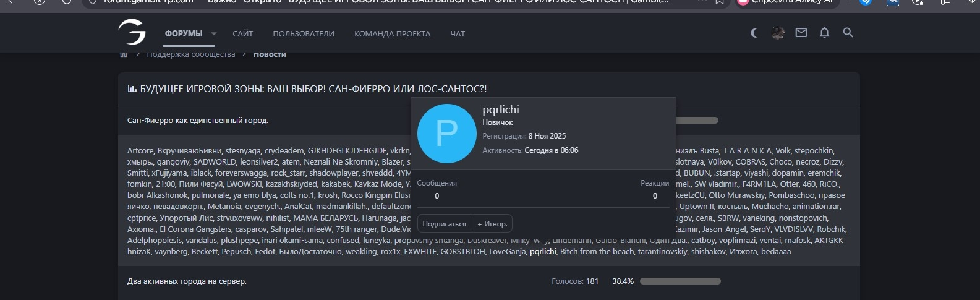Click the Новости breadcrumb link
The width and height of the screenshot is (980, 300).
click(270, 54)
